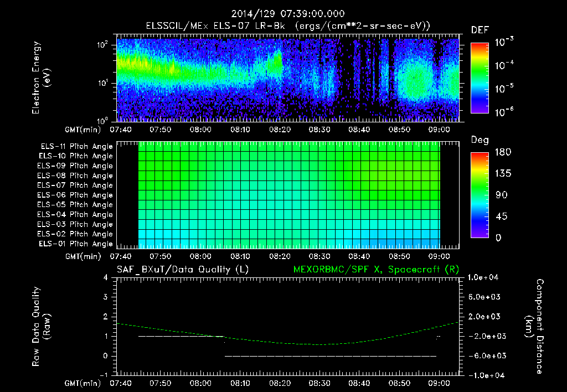Select the ELS-01 Pitch Angle row label
567x392 pixels.
76,244
